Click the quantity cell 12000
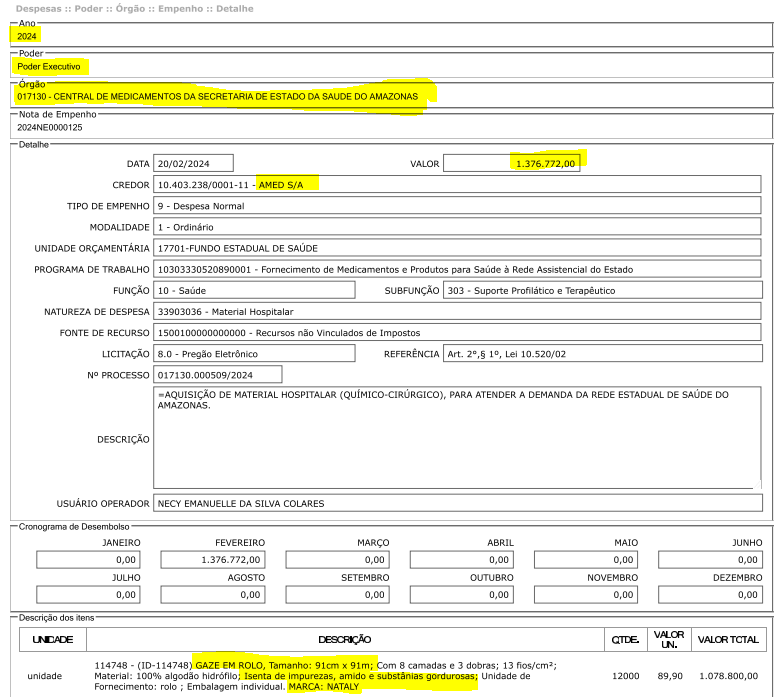The height and width of the screenshot is (697, 774). 625,676
